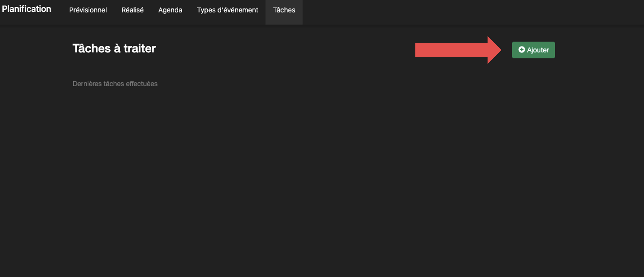Switch to the Réalisé tab
This screenshot has width=644, height=277.
click(132, 10)
